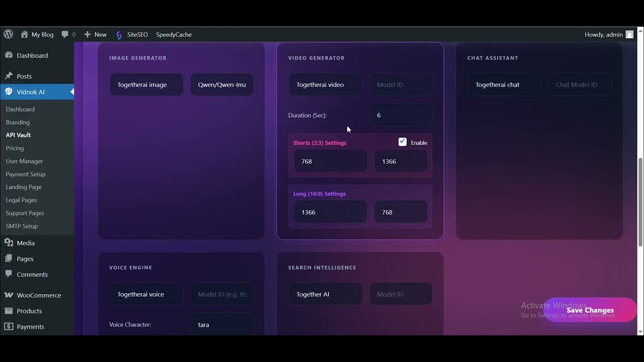This screenshot has width=644, height=362.
Task: Click the video Model ID field
Action: tap(401, 84)
